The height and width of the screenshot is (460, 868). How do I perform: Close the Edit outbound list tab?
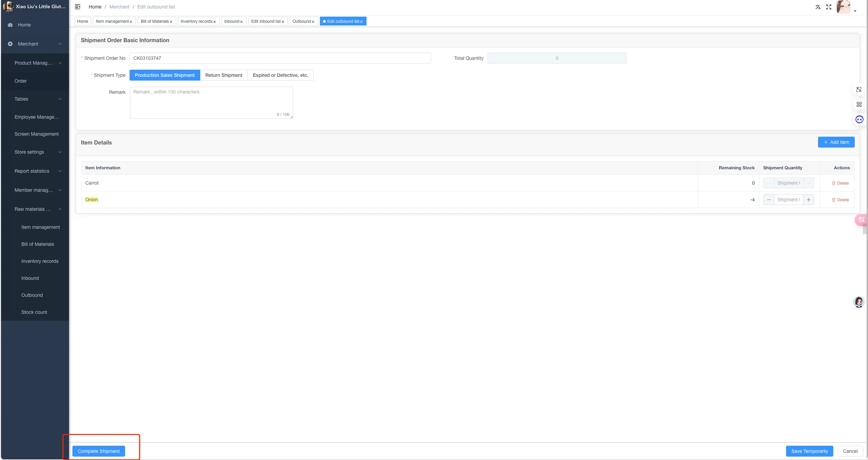coord(361,22)
